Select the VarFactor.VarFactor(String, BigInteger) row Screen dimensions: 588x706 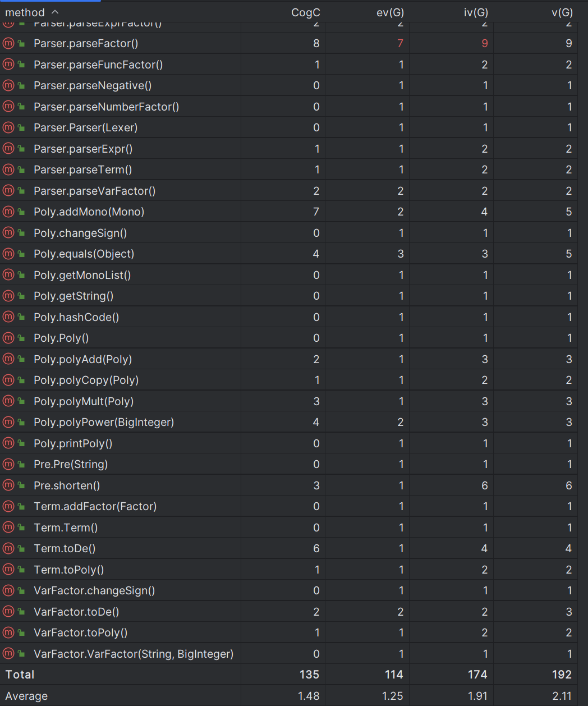pyautogui.click(x=294, y=654)
